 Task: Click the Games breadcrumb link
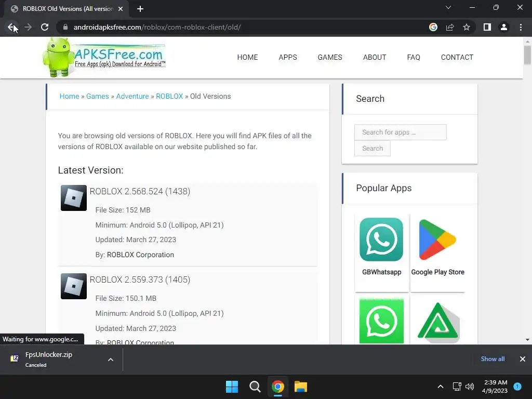(x=97, y=96)
